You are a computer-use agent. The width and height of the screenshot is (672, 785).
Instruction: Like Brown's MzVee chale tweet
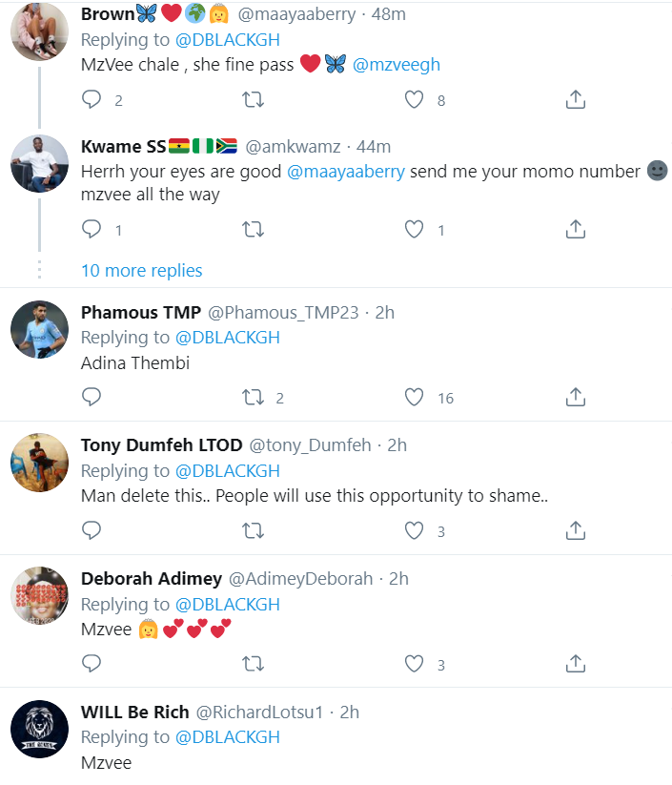coord(414,99)
